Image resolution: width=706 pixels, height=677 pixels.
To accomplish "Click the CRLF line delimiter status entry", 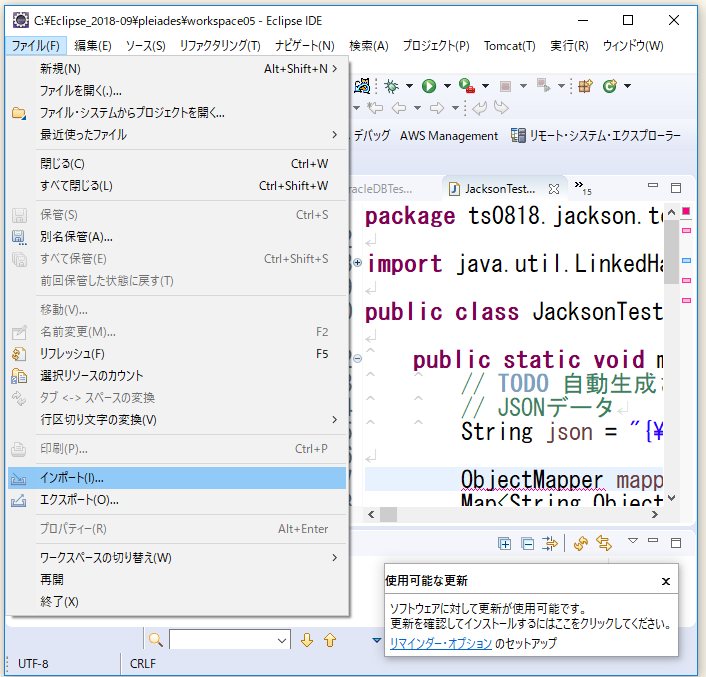I will pyautogui.click(x=142, y=663).
